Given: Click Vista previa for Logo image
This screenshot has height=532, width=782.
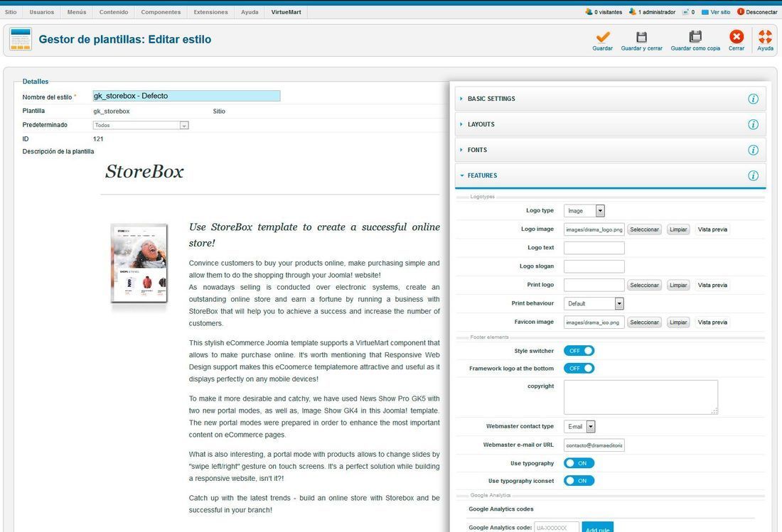Looking at the screenshot, I should coord(712,229).
